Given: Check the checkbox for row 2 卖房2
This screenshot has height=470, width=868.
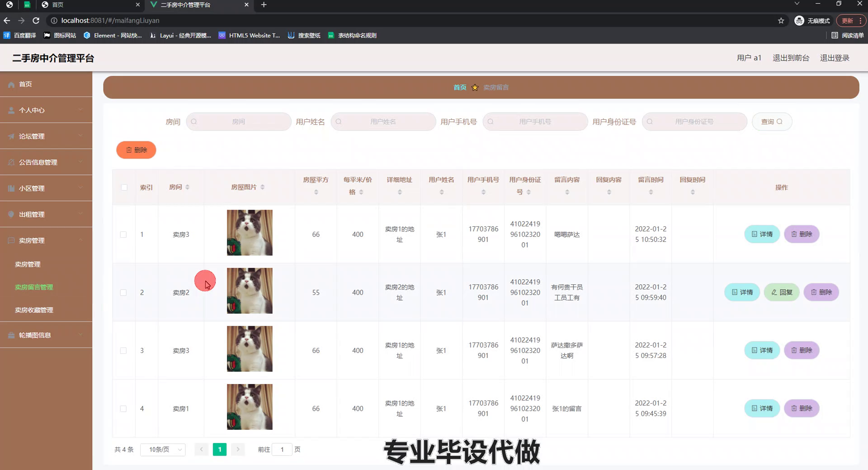Looking at the screenshot, I should click(x=123, y=293).
